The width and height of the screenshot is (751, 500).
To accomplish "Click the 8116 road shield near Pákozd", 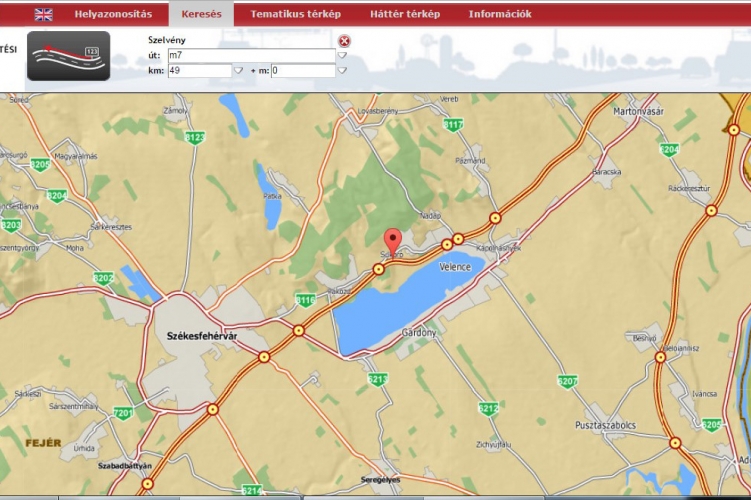I will pyautogui.click(x=305, y=300).
